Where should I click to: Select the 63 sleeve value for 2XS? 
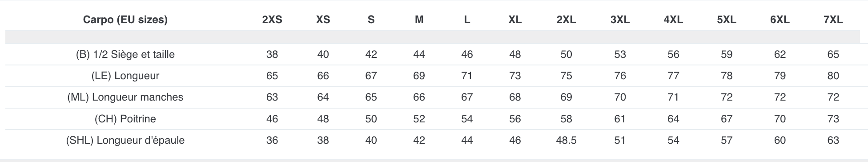[272, 97]
